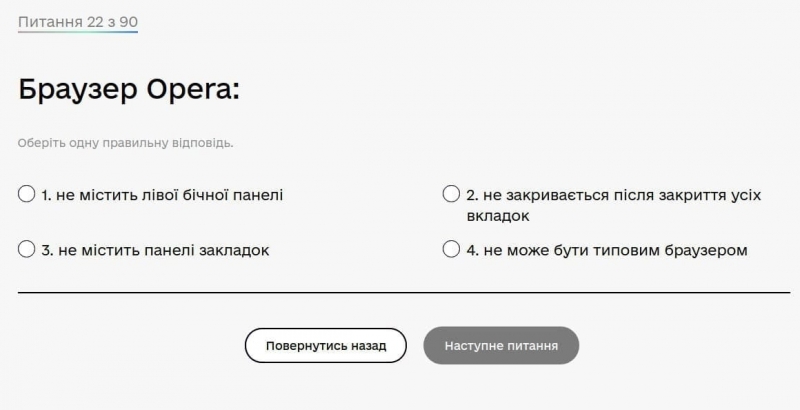This screenshot has width=800, height=410.
Task: Click the text "не закривається після закриття усіх"
Action: (622, 195)
